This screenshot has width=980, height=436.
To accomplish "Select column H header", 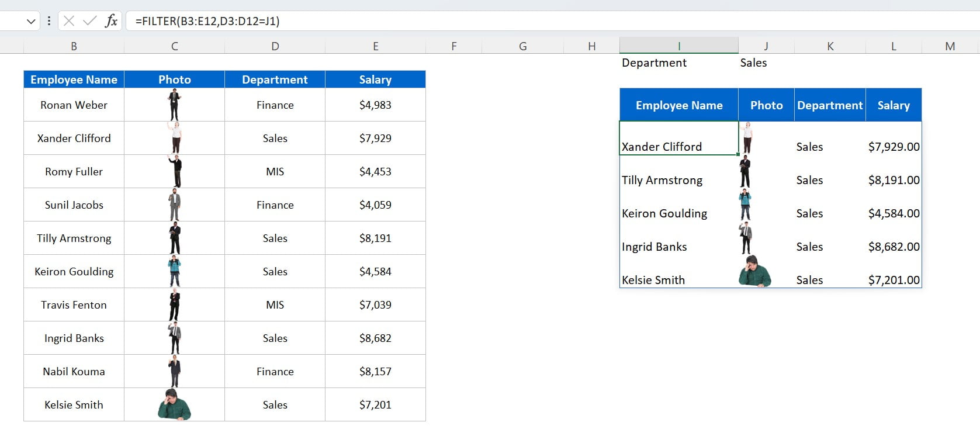I will tap(592, 46).
